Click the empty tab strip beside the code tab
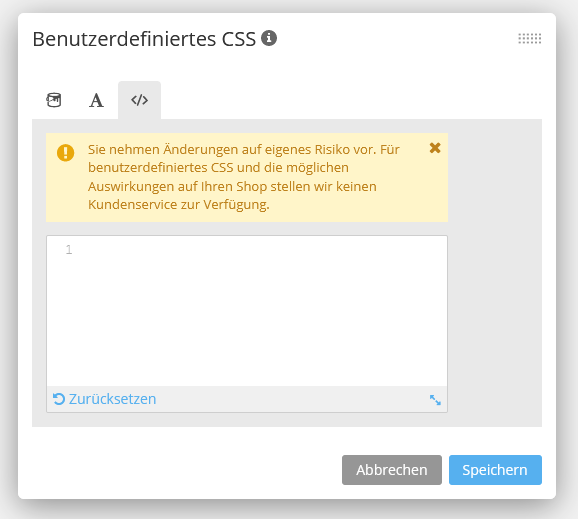 (x=351, y=100)
